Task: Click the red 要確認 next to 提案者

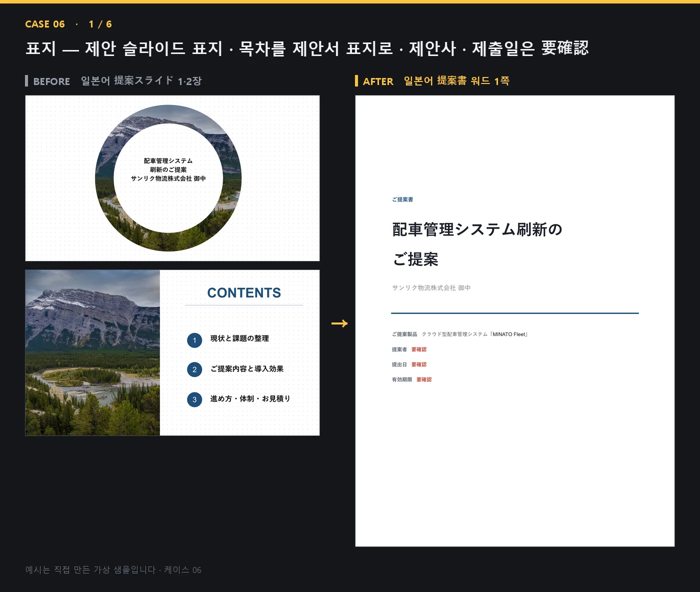Action: 419,349
